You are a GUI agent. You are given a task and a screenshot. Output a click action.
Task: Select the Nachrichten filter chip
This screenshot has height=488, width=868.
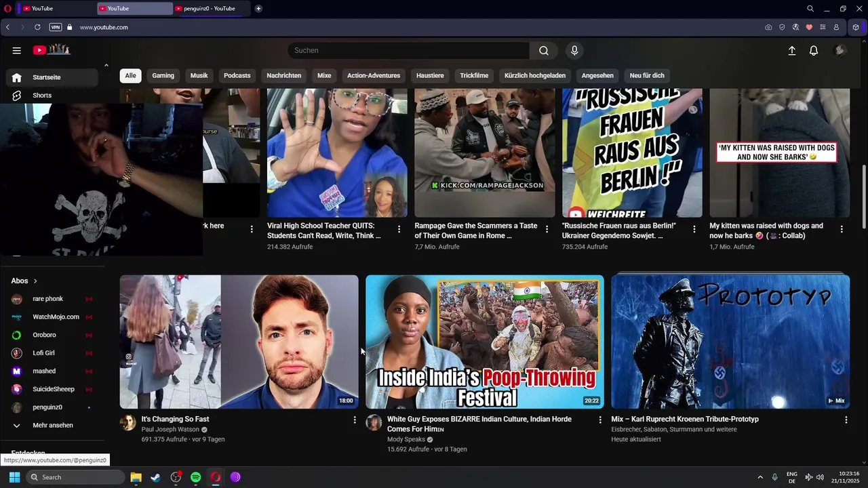(283, 75)
